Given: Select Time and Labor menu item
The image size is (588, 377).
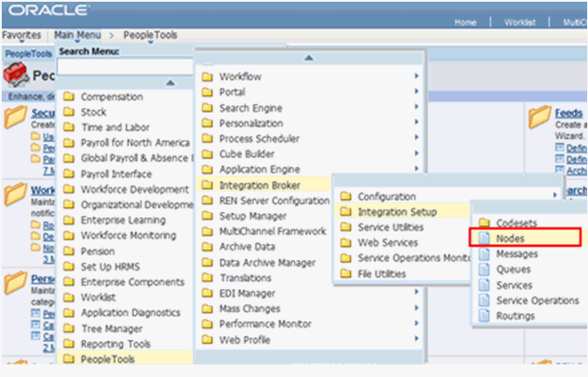Looking at the screenshot, I should click(115, 127).
